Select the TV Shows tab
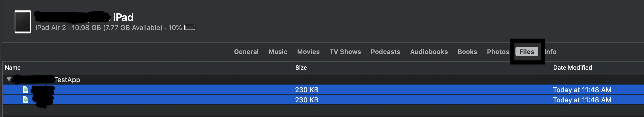This screenshot has height=117, width=644. click(345, 52)
